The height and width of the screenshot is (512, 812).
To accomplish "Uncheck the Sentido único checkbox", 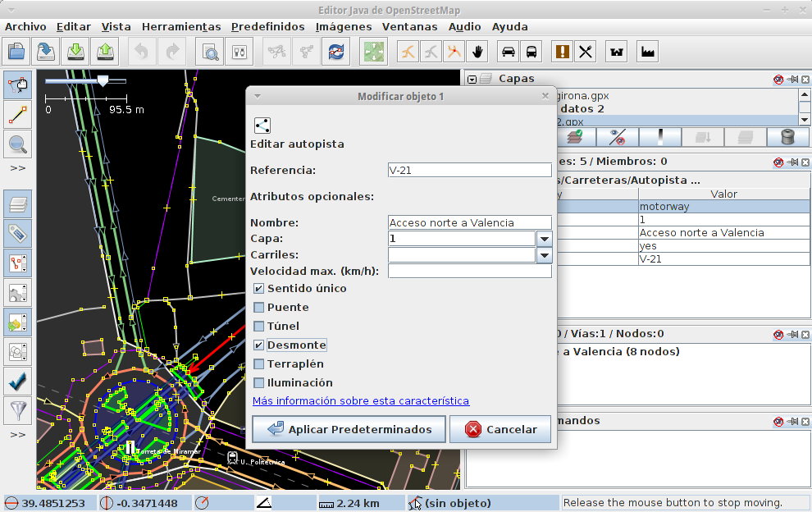I will (259, 289).
